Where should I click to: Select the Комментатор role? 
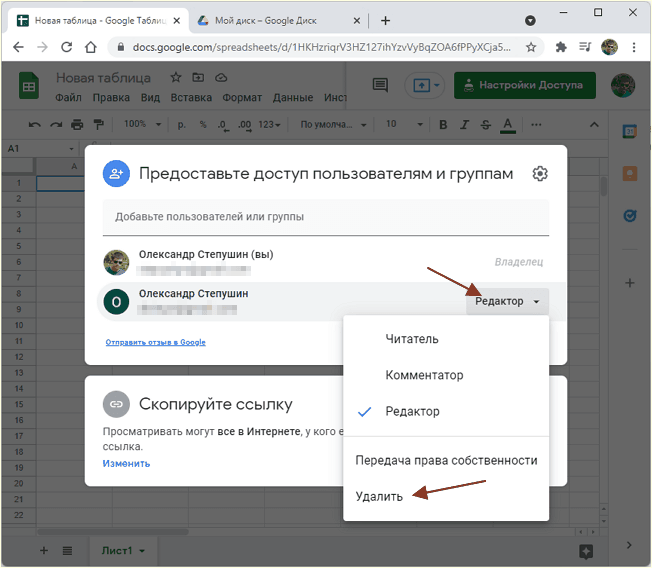(x=446, y=375)
